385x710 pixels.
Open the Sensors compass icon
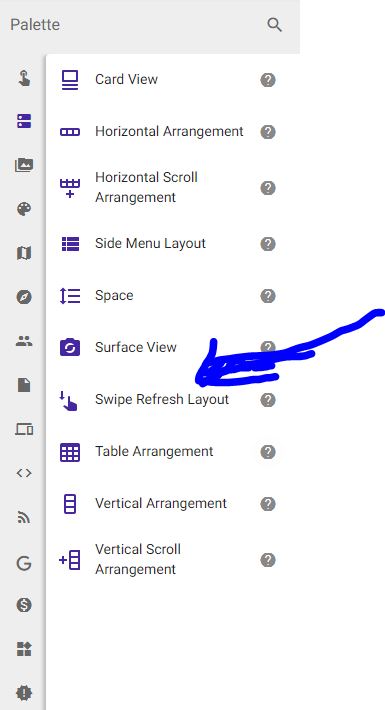[24, 297]
